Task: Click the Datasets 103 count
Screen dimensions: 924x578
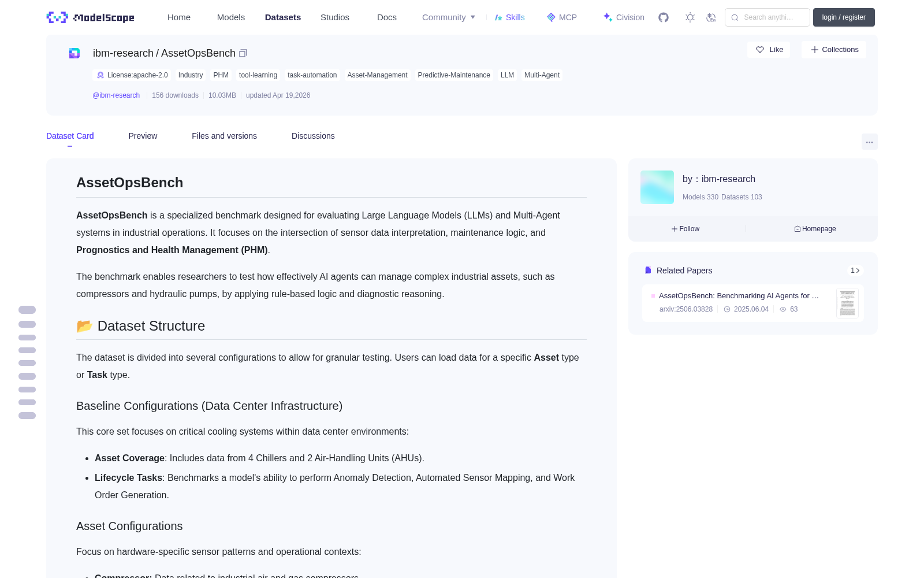Action: pyautogui.click(x=742, y=197)
